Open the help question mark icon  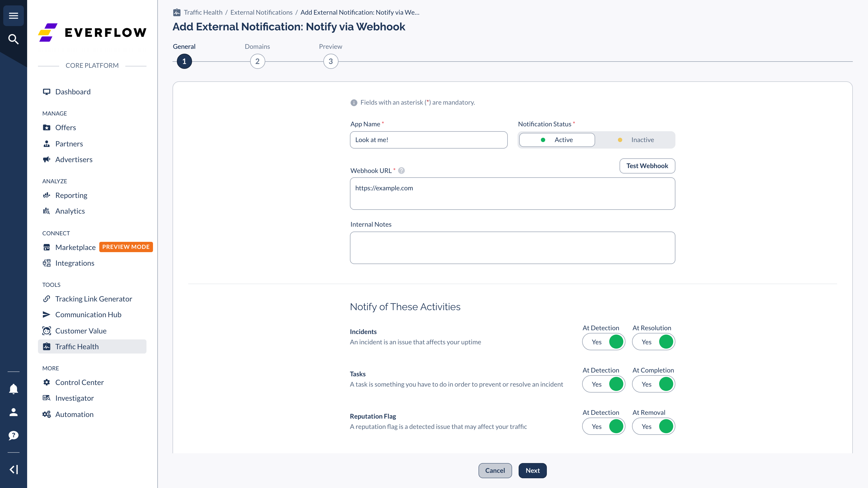(x=14, y=435)
